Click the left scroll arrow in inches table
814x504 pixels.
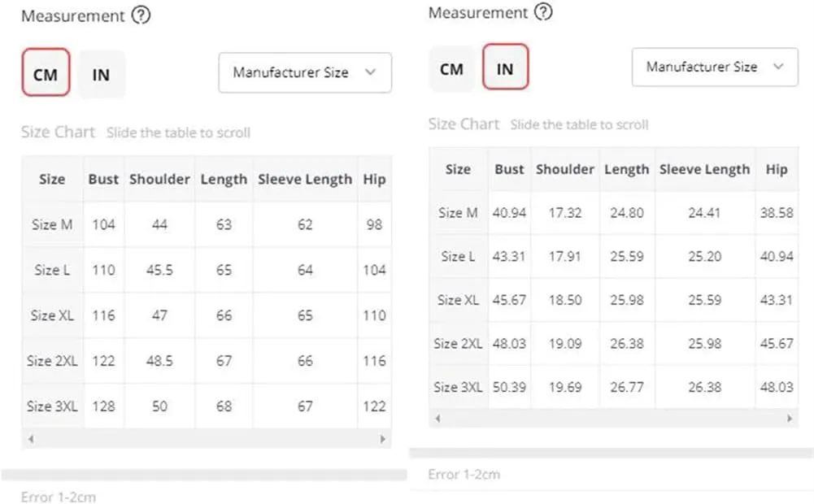pos(437,419)
